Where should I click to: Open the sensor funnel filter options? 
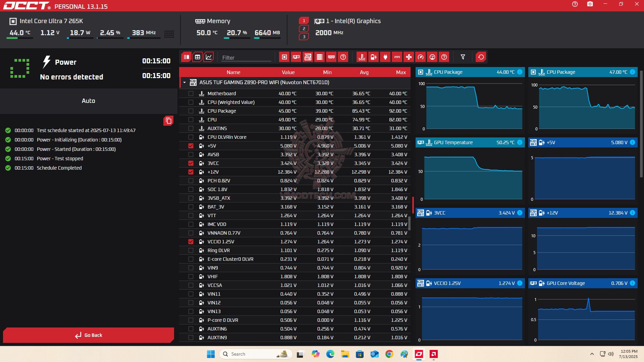point(463,57)
